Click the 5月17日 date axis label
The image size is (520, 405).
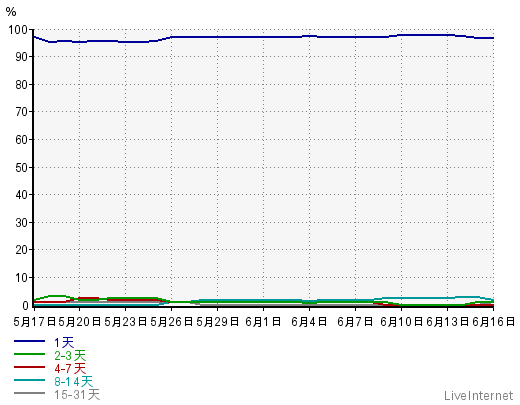tap(34, 322)
